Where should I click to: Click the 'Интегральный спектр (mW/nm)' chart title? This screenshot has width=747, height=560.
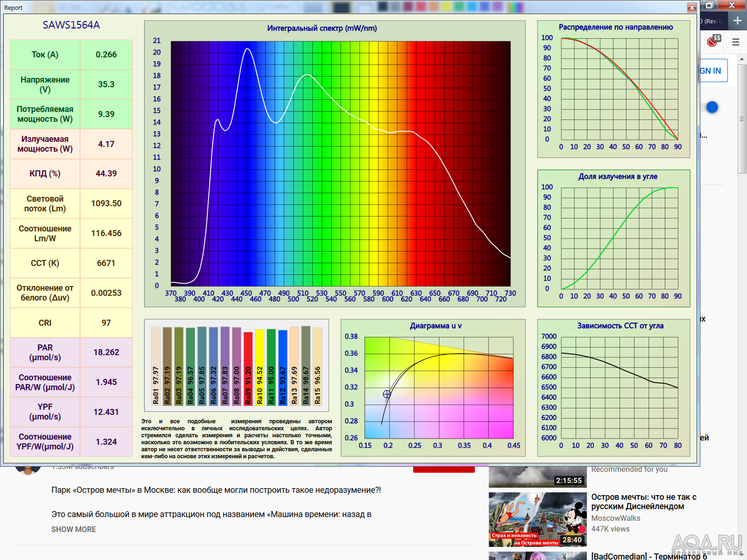tap(322, 28)
